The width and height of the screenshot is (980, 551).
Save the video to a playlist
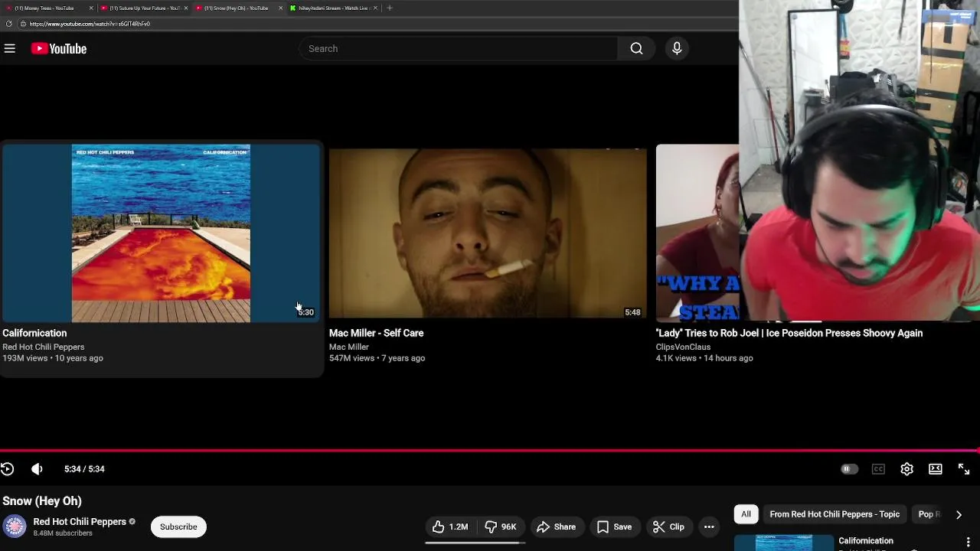(615, 527)
